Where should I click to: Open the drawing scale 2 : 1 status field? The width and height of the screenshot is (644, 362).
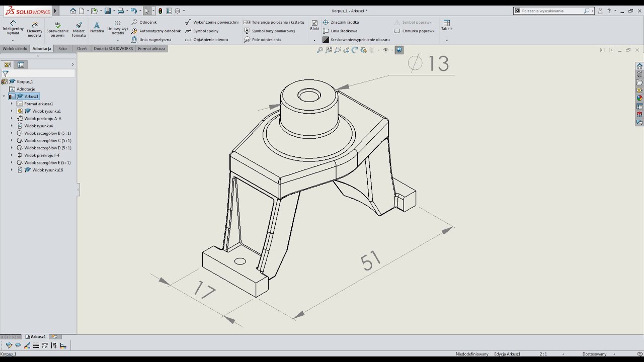click(543, 354)
